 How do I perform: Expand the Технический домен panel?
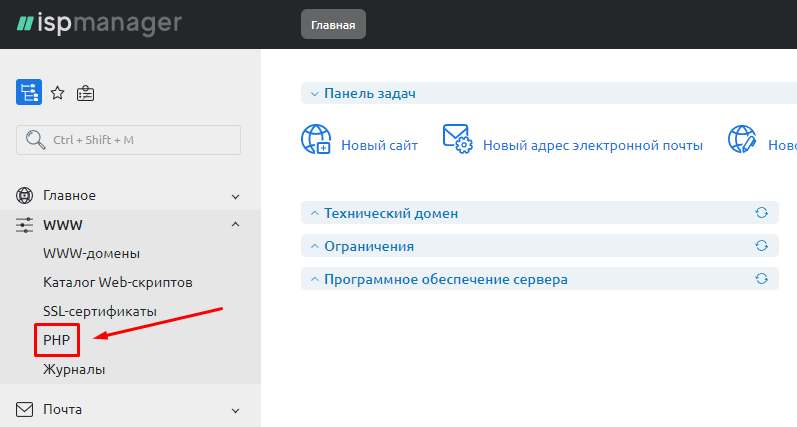(x=314, y=213)
